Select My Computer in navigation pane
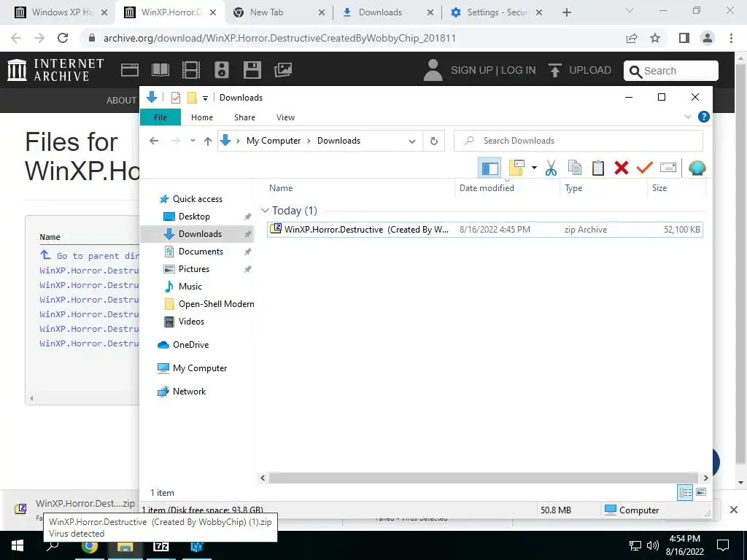This screenshot has width=747, height=560. (200, 368)
